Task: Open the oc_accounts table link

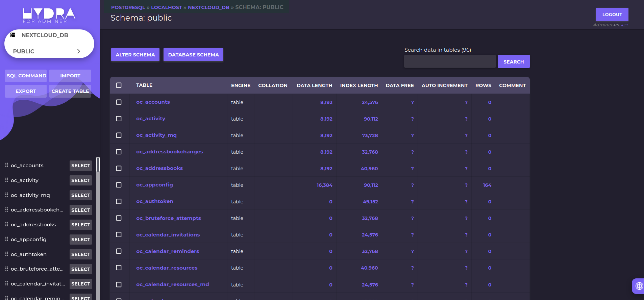Action: tap(153, 102)
